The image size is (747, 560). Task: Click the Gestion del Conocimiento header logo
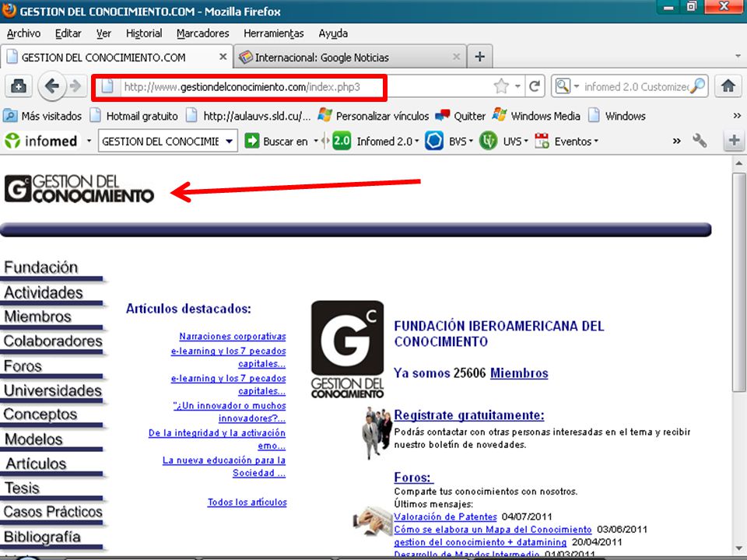(79, 189)
